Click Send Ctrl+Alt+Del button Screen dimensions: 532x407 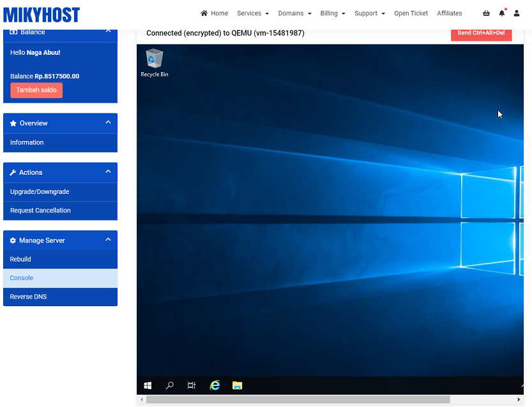[481, 34]
